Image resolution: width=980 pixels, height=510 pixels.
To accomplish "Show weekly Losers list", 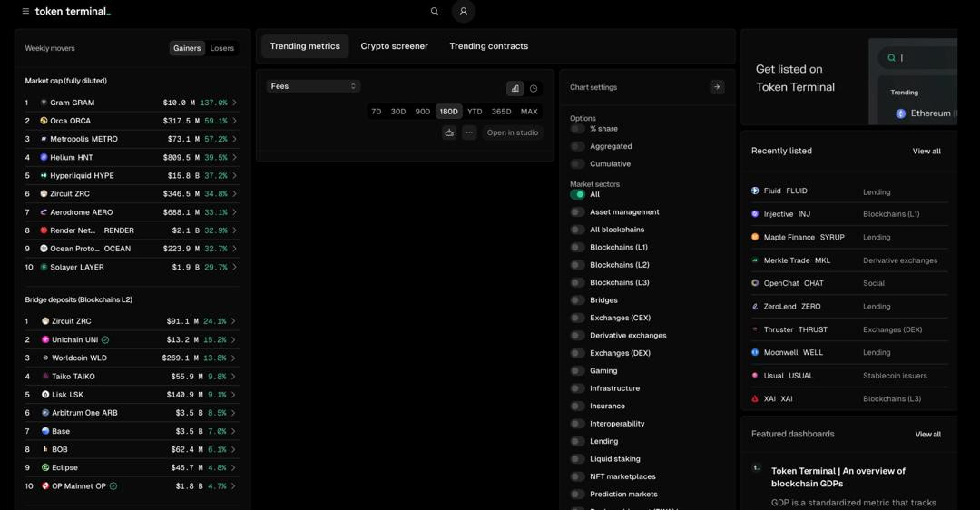I will pyautogui.click(x=221, y=48).
